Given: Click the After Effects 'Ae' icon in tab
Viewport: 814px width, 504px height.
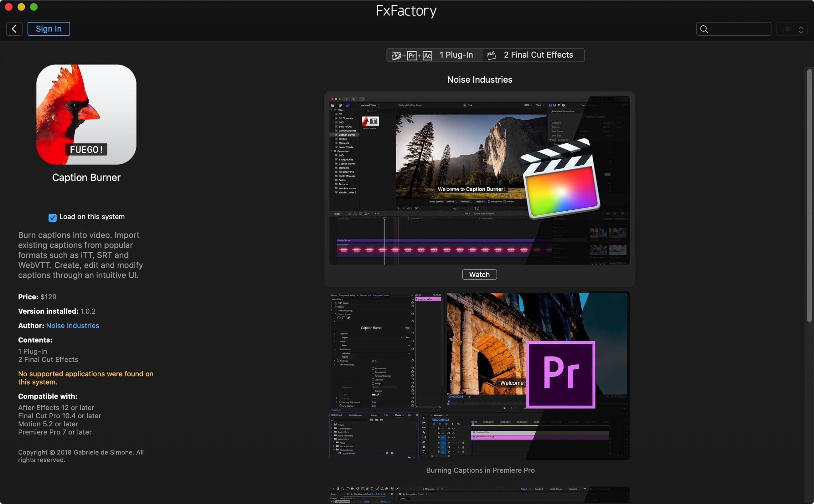Looking at the screenshot, I should coord(427,55).
